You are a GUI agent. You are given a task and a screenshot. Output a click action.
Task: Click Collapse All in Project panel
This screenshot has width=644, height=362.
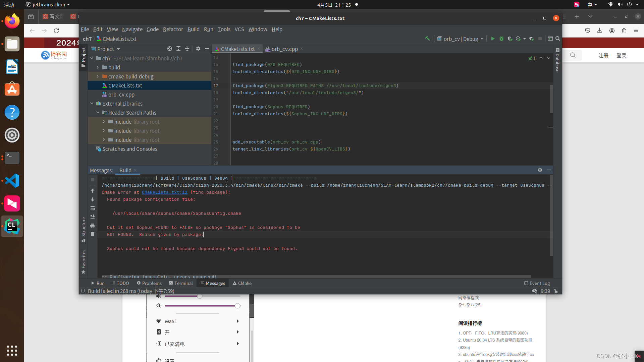187,49
